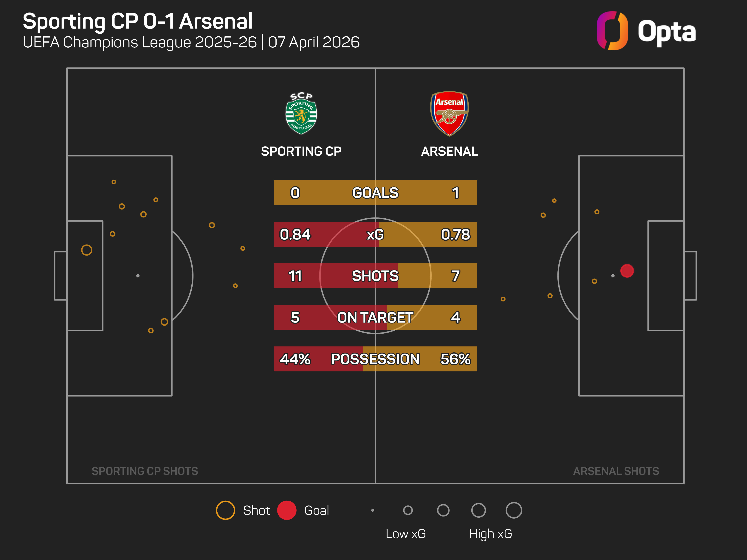Viewport: 747px width, 560px height.
Task: Click the xG stat bar label
Action: tap(375, 234)
